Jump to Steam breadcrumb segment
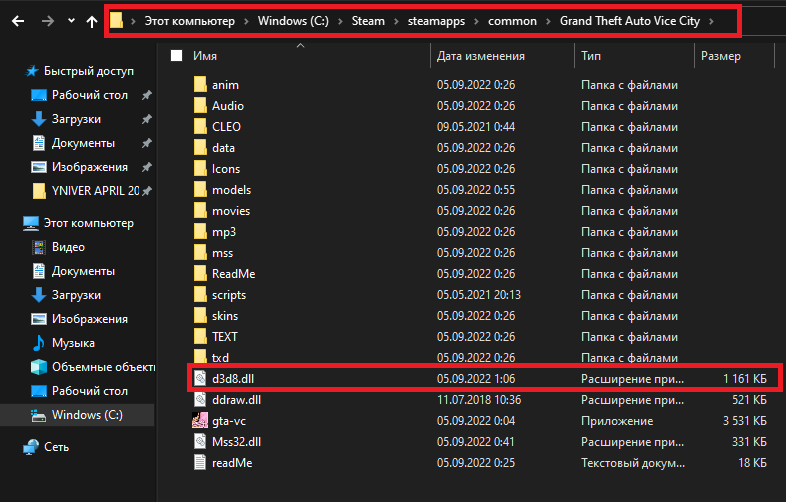The width and height of the screenshot is (786, 502). (x=368, y=21)
